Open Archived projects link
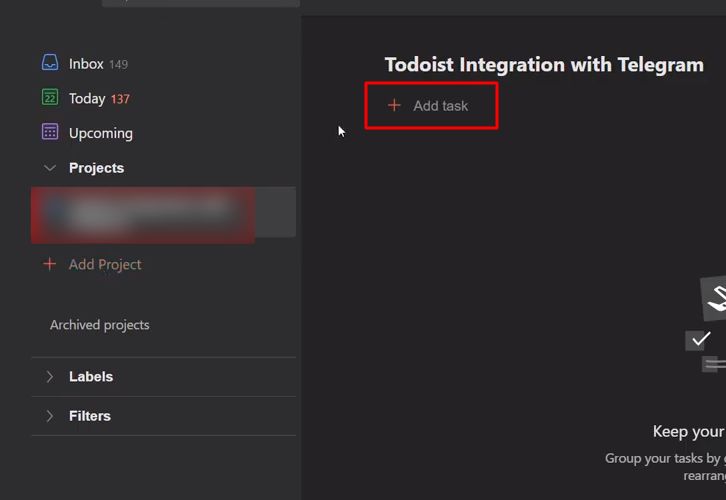This screenshot has width=726, height=500. coord(100,325)
